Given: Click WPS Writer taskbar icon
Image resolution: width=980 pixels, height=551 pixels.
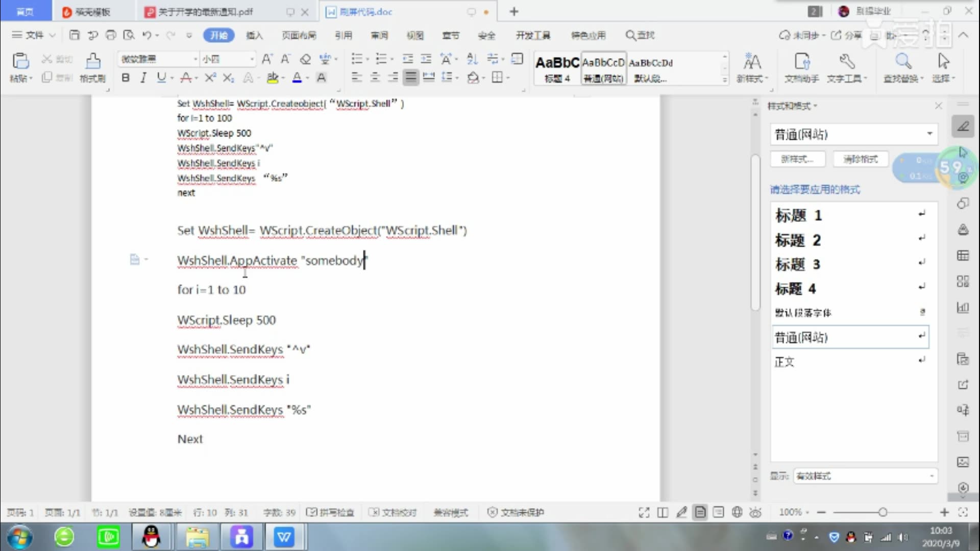Looking at the screenshot, I should click(x=284, y=536).
